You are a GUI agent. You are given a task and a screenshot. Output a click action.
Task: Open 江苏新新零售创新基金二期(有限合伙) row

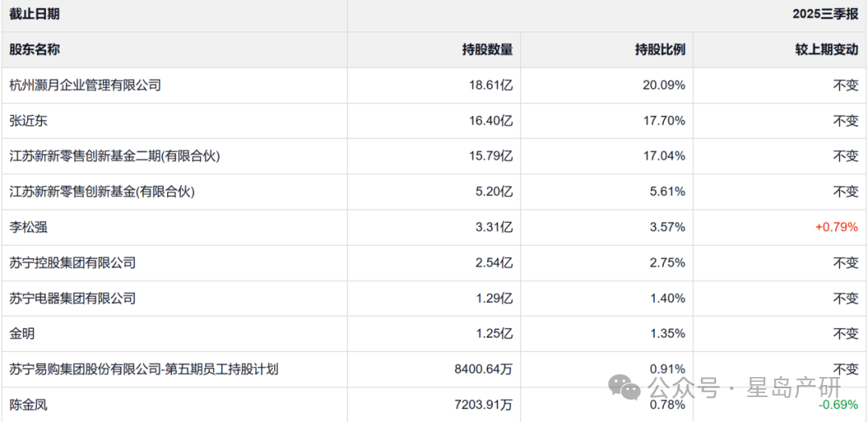pyautogui.click(x=114, y=156)
